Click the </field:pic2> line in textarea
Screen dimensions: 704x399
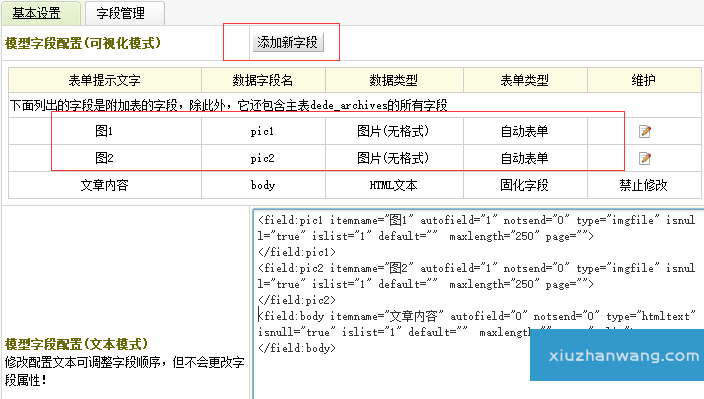(297, 300)
